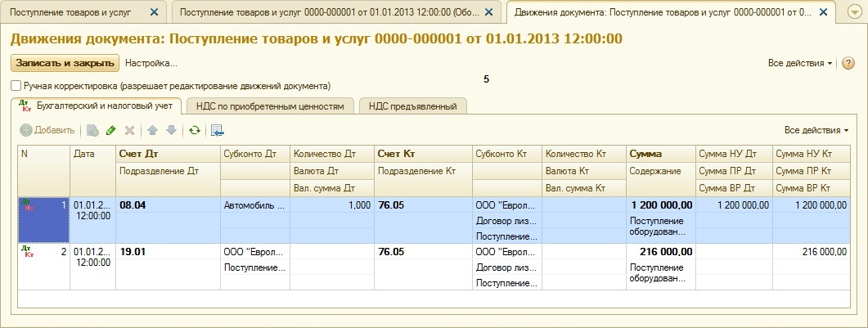
Task: Open the table's Все действия dropdown
Action: point(816,130)
